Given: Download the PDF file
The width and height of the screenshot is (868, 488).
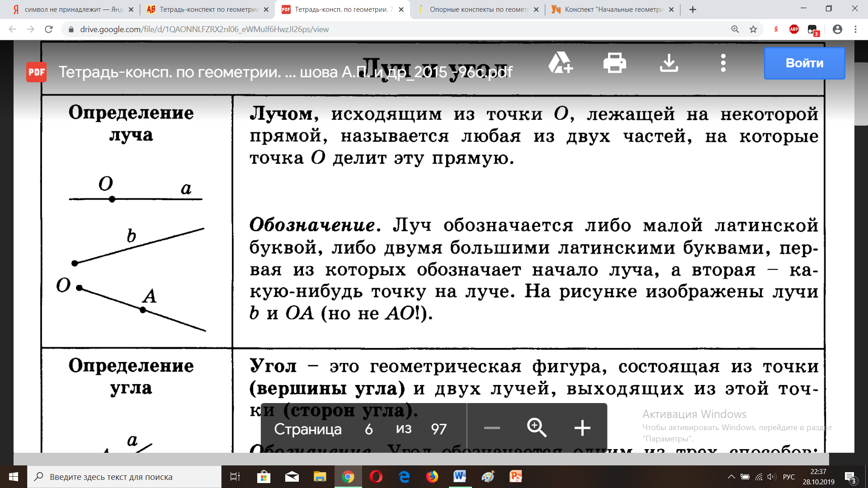Looking at the screenshot, I should pos(669,63).
